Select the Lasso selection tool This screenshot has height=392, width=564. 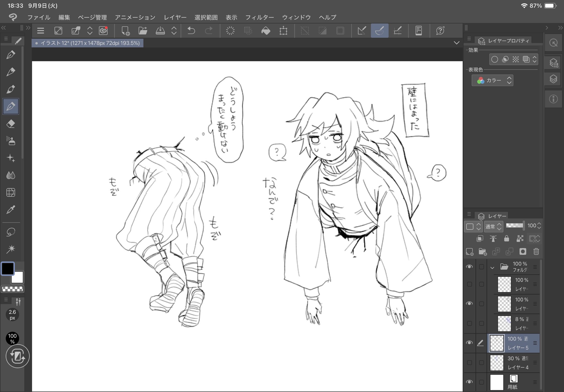pyautogui.click(x=11, y=232)
